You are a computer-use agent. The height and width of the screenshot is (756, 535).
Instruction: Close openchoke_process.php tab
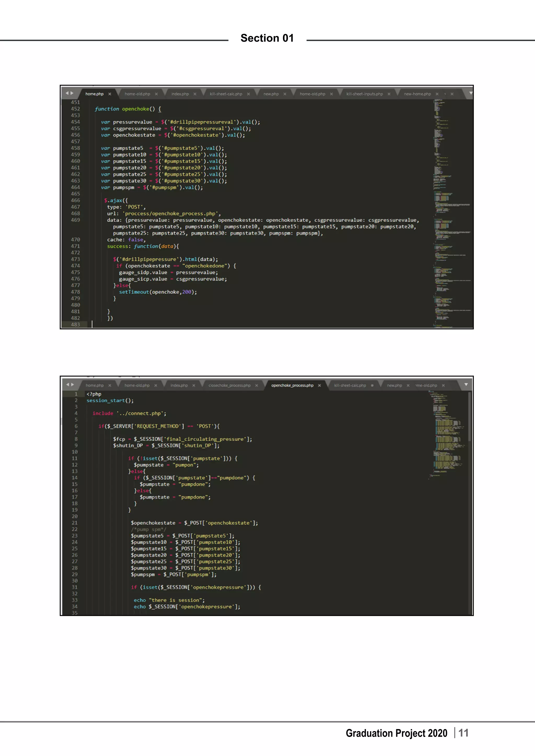[319, 385]
